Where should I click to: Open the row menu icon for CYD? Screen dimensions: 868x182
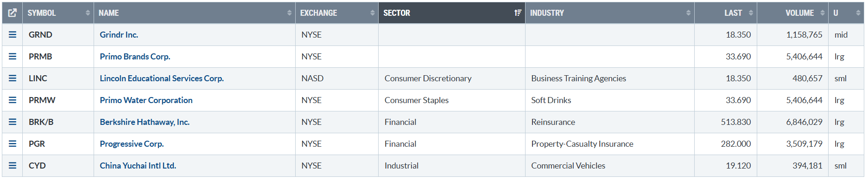click(13, 166)
